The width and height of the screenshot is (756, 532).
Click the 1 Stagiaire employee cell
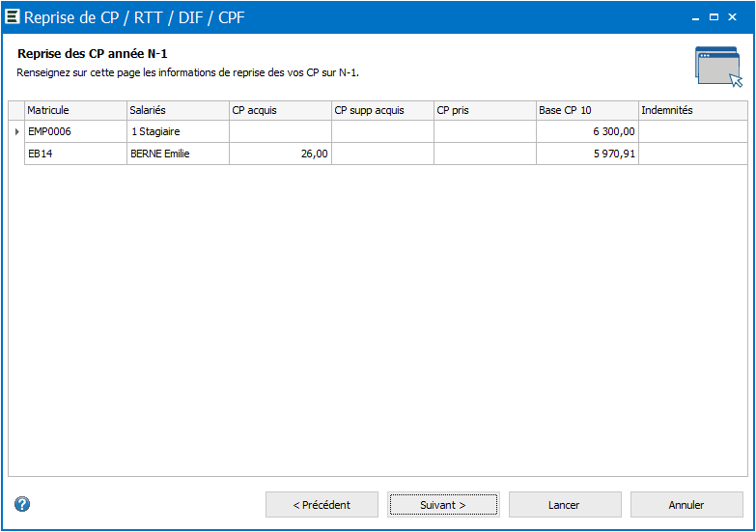178,131
